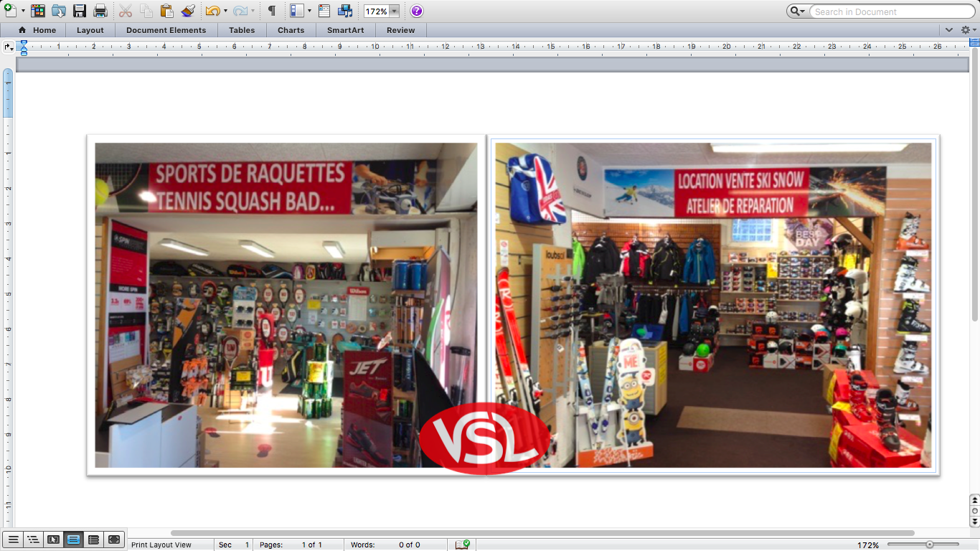Activate the Format Painter
This screenshot has height=551, width=980.
click(188, 11)
